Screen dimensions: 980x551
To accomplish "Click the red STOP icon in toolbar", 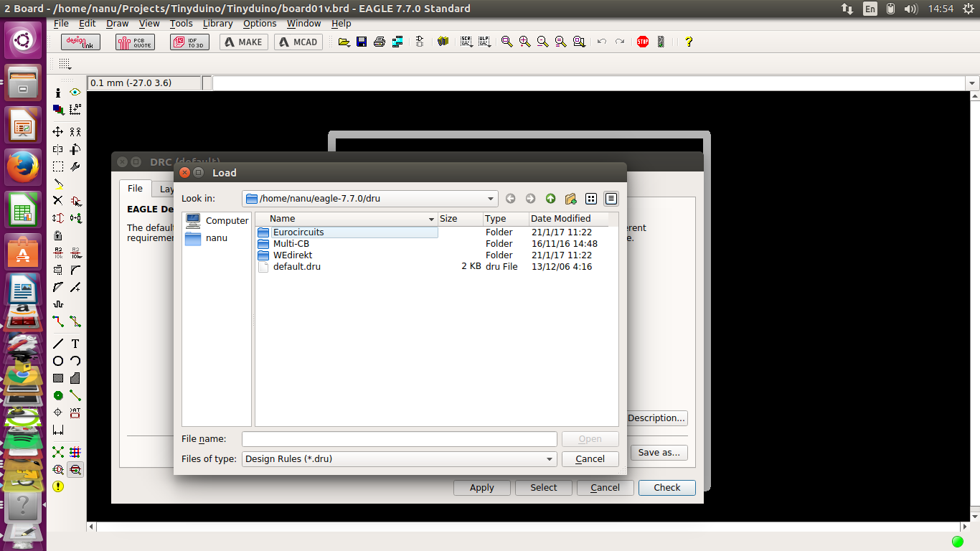I will [642, 42].
